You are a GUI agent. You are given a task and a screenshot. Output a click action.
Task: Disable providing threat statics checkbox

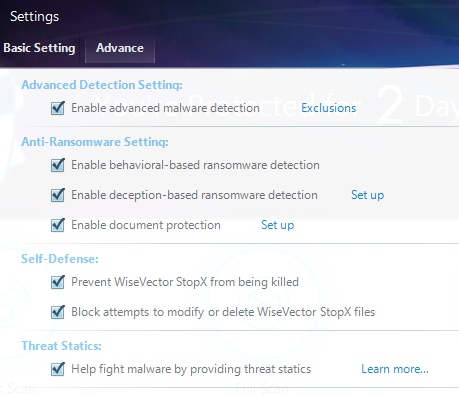tap(58, 369)
